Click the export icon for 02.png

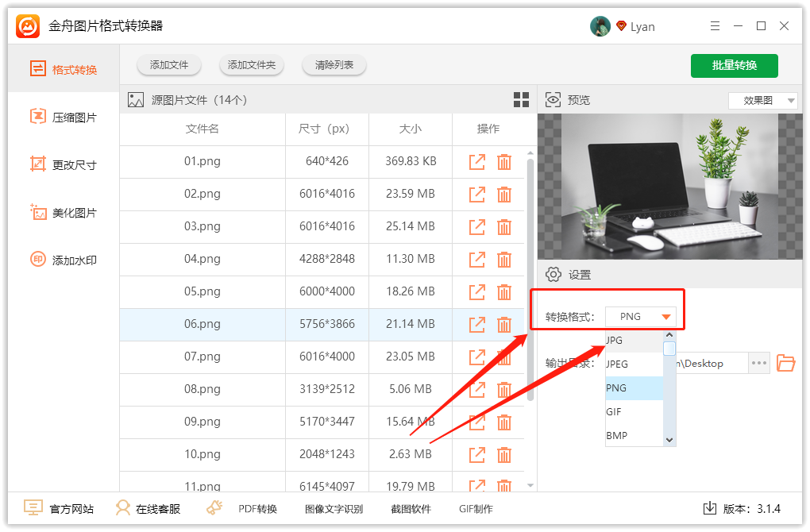point(476,195)
